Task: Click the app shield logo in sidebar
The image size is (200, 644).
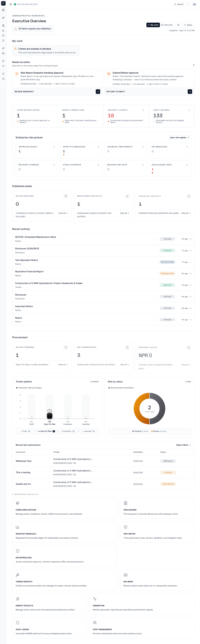Action: [3, 3]
